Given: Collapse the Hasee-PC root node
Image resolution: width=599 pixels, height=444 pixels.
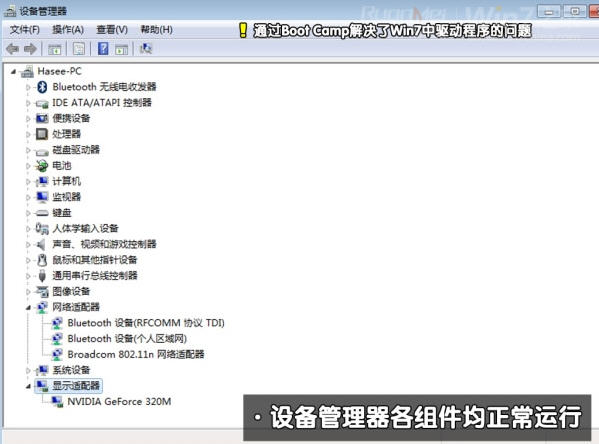Looking at the screenshot, I should (x=13, y=71).
